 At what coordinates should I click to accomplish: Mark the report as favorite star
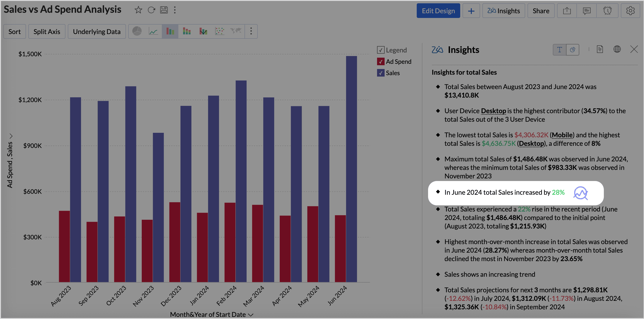point(138,10)
